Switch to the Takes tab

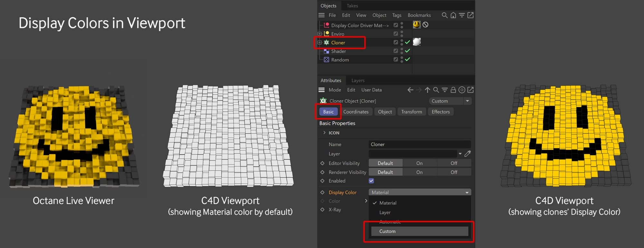click(x=352, y=6)
